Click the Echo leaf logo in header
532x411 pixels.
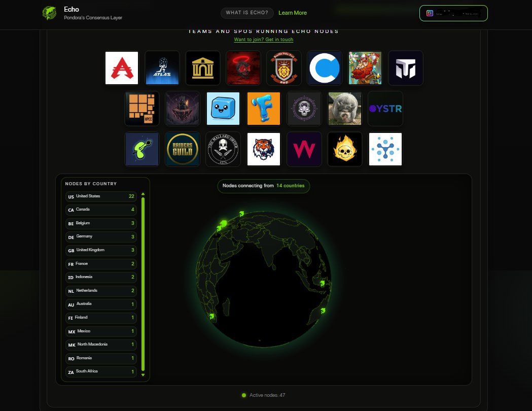50,13
